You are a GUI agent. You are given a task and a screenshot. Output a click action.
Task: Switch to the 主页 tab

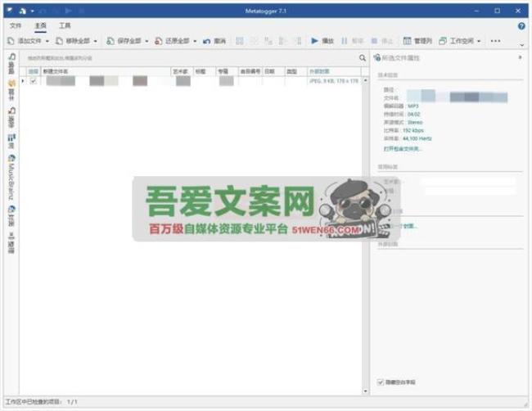point(40,25)
